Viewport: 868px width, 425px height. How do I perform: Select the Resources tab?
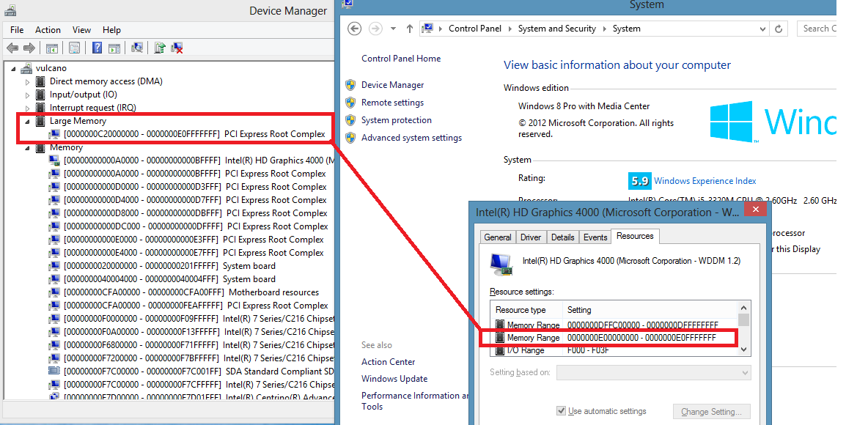click(635, 236)
